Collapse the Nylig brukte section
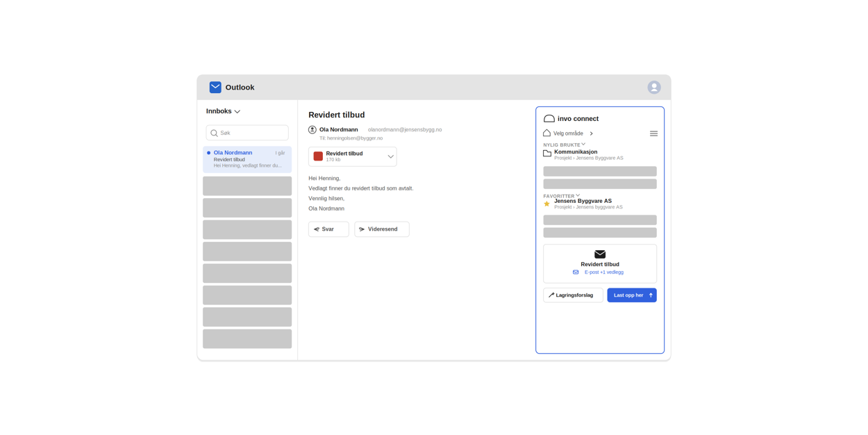The width and height of the screenshot is (868, 435). 583,145
